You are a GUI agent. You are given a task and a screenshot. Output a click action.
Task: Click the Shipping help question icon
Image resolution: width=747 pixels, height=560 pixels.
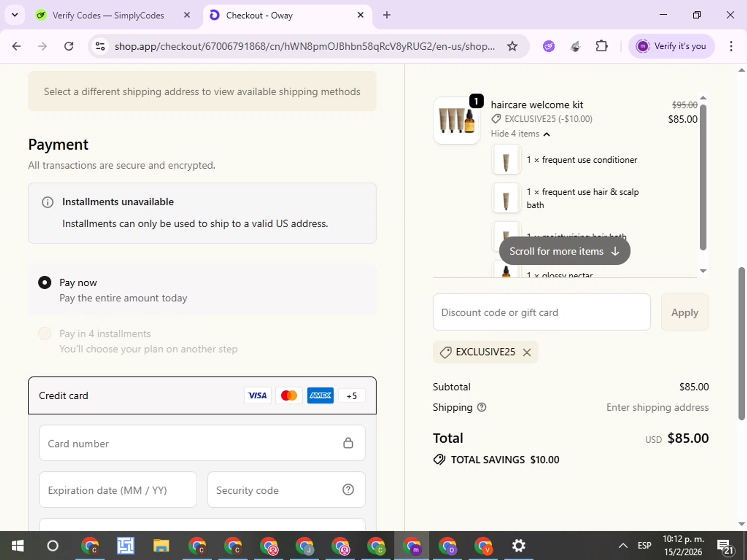[x=482, y=407]
